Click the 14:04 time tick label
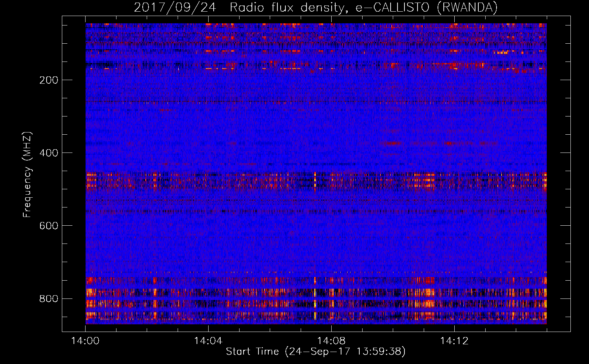 coord(208,341)
